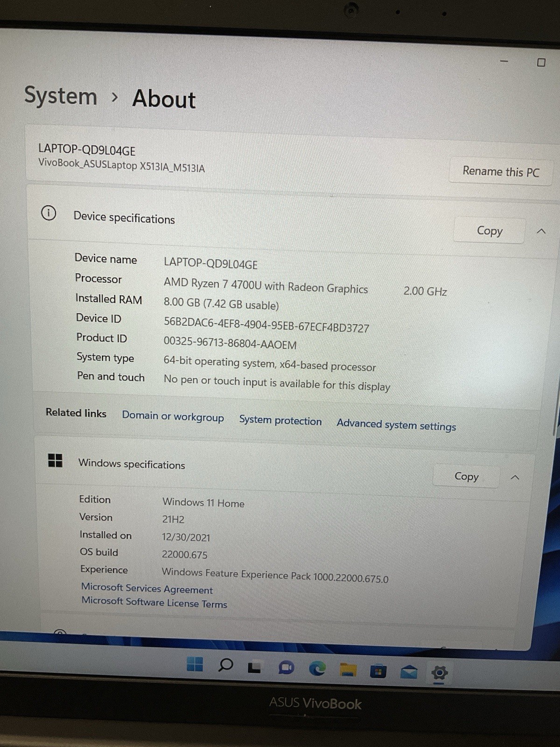Copy the Windows specifications
The height and width of the screenshot is (747, 560).
pos(466,476)
